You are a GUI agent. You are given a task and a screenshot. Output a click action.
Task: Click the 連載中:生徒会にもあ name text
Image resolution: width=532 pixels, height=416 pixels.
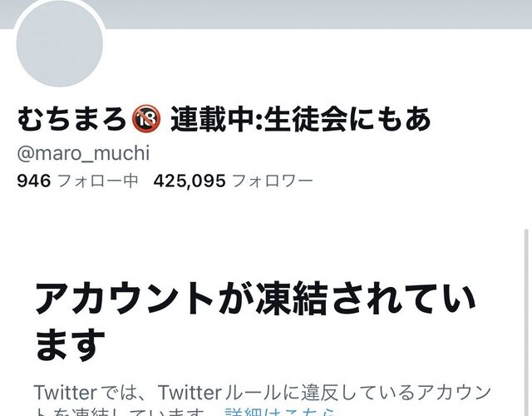click(x=301, y=119)
